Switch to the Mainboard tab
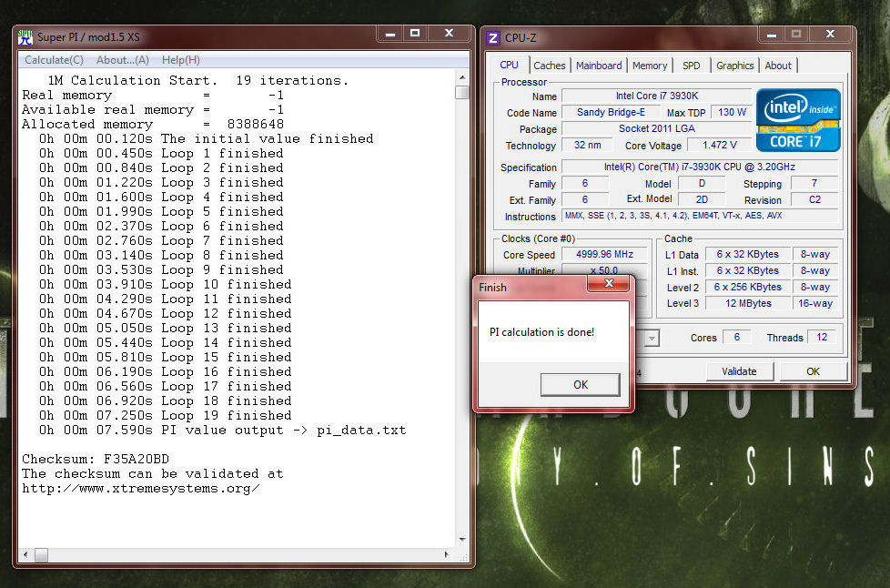The image size is (890, 588). [599, 66]
